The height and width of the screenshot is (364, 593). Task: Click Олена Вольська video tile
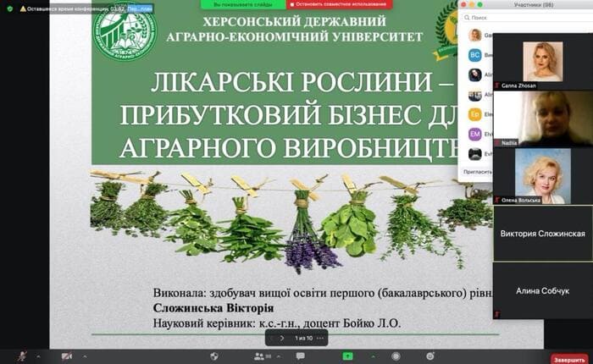[x=543, y=176]
